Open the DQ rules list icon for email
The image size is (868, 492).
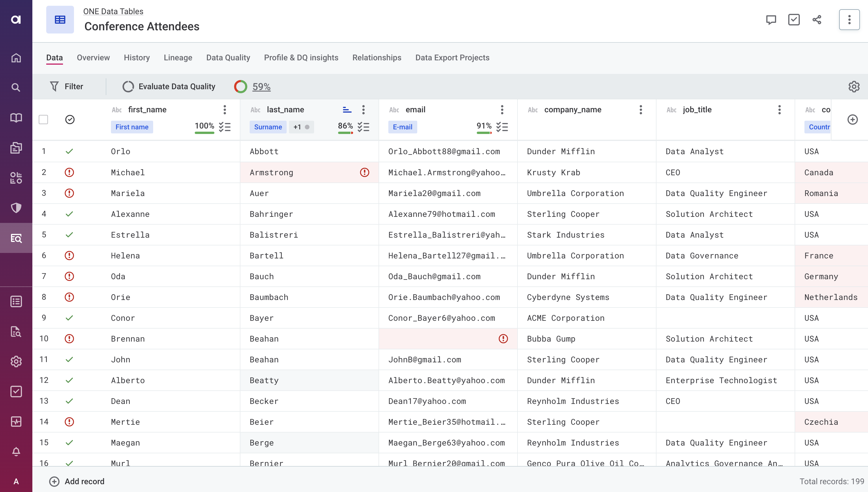(x=502, y=127)
